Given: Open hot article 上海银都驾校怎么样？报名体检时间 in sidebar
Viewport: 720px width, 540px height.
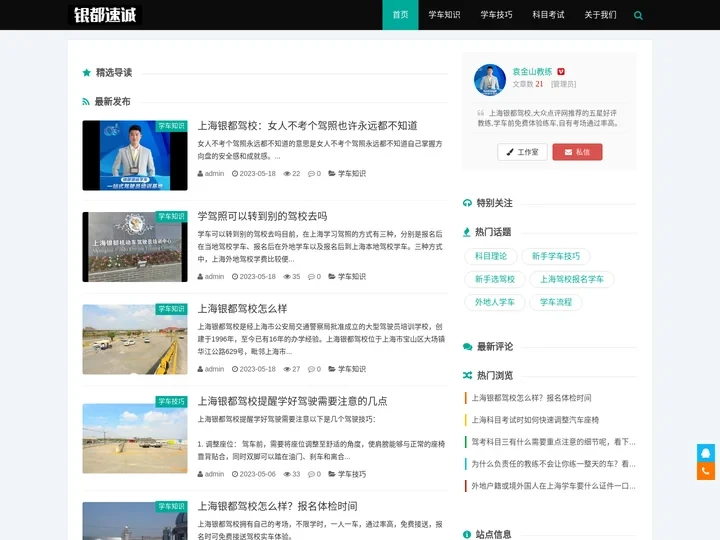Looking at the screenshot, I should click(x=531, y=398).
